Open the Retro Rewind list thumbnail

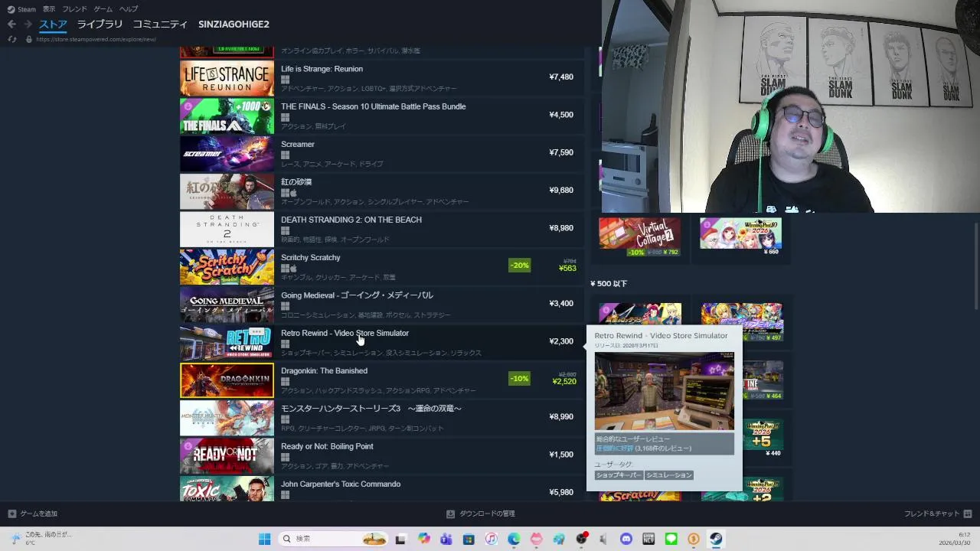click(x=227, y=342)
